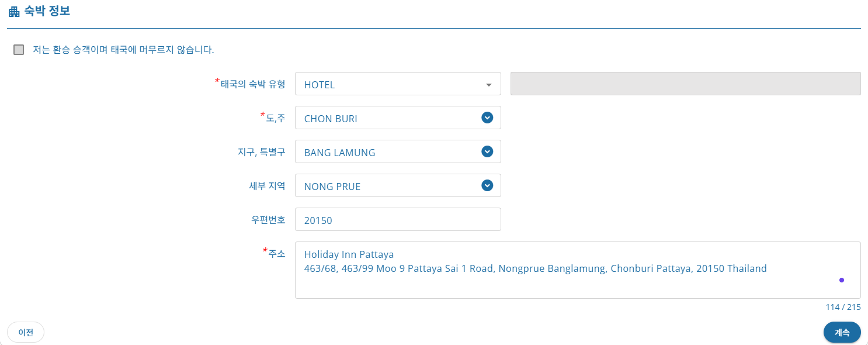Click the 저는 환승 승객이며 checkbox label text

[123, 50]
